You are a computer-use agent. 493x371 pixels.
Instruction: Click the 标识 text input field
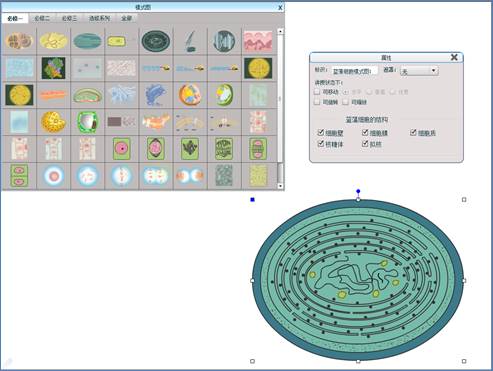click(x=354, y=71)
